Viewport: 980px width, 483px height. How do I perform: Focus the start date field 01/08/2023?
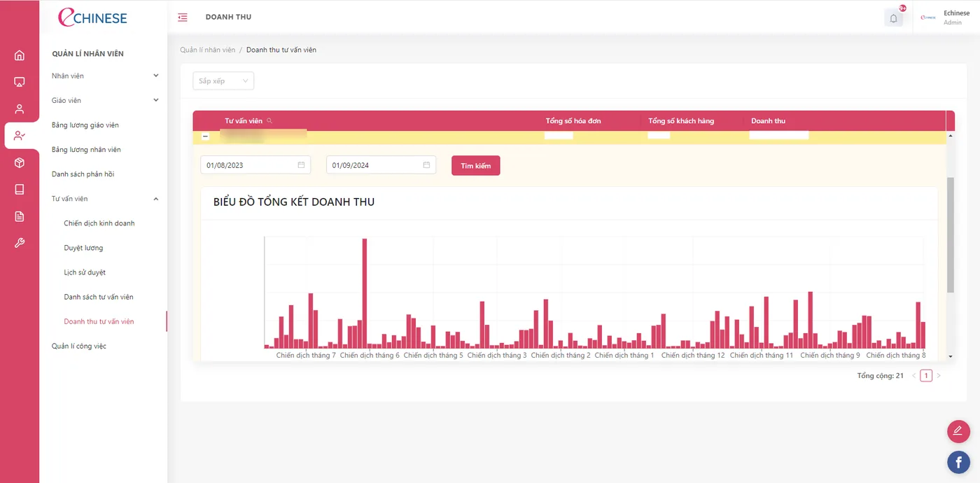(x=255, y=165)
